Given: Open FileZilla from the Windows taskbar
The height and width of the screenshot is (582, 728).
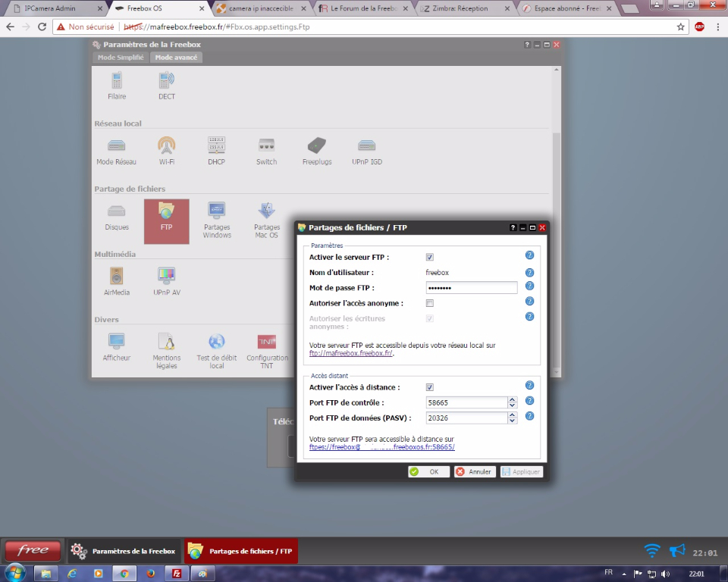Looking at the screenshot, I should pos(177,574).
